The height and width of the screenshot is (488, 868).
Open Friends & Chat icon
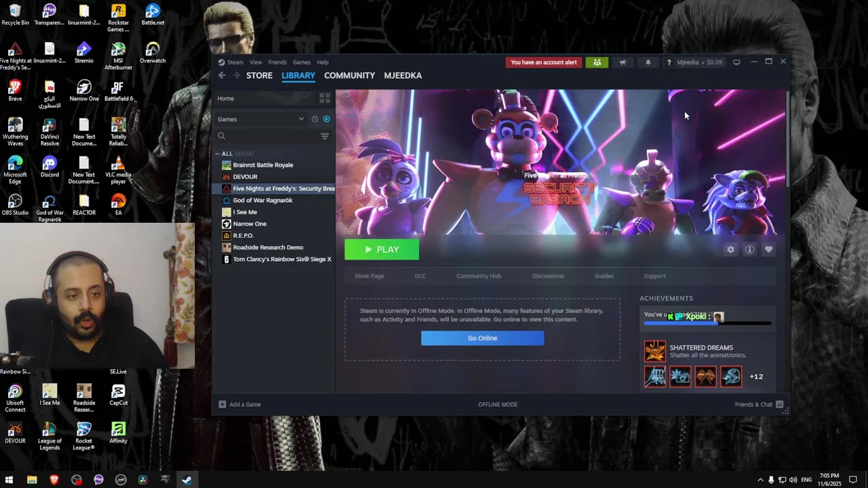(779, 405)
